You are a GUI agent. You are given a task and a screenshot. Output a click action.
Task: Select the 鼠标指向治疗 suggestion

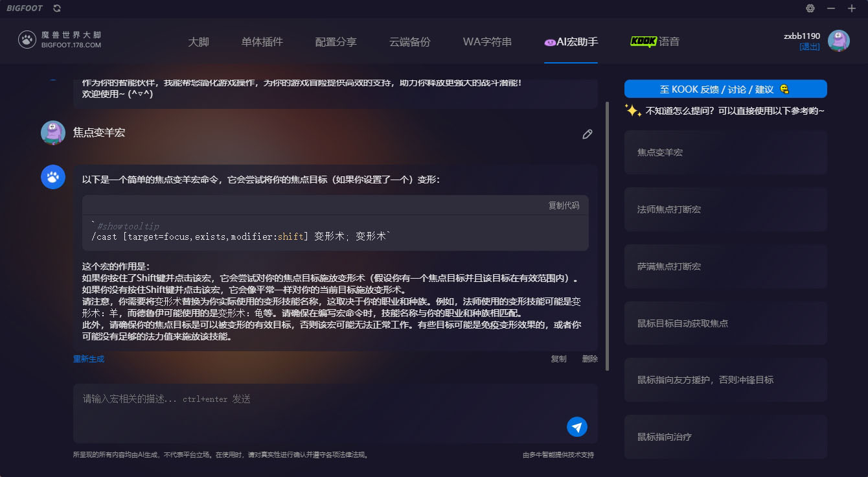(725, 437)
